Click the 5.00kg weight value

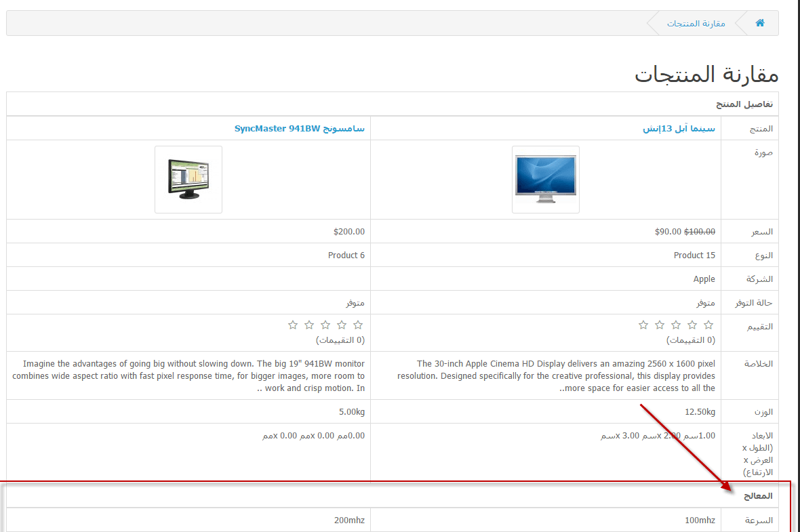tap(352, 411)
